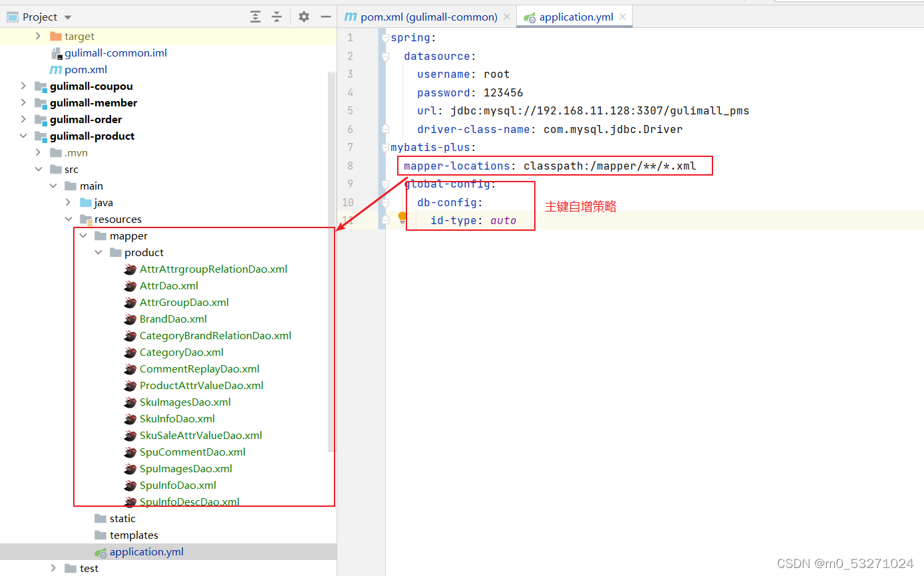Image resolution: width=924 pixels, height=576 pixels.
Task: Expand the target folder
Action: 39,36
